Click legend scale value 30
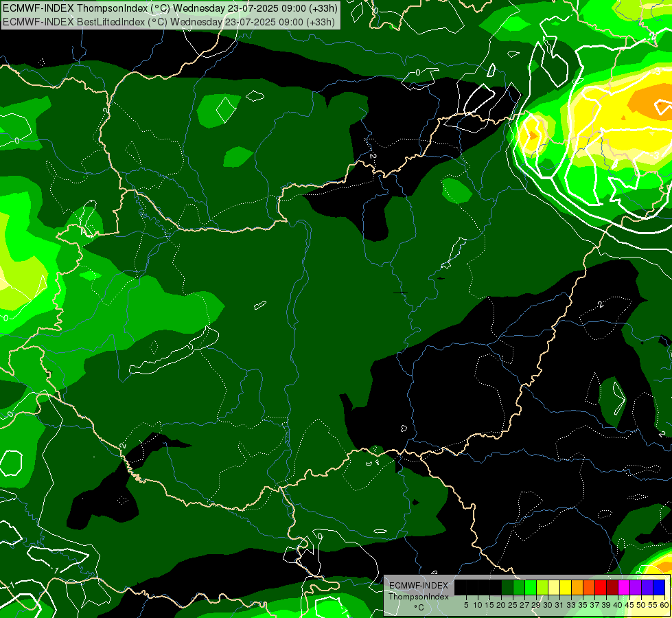Viewport: 672px width, 618px height. pyautogui.click(x=548, y=605)
